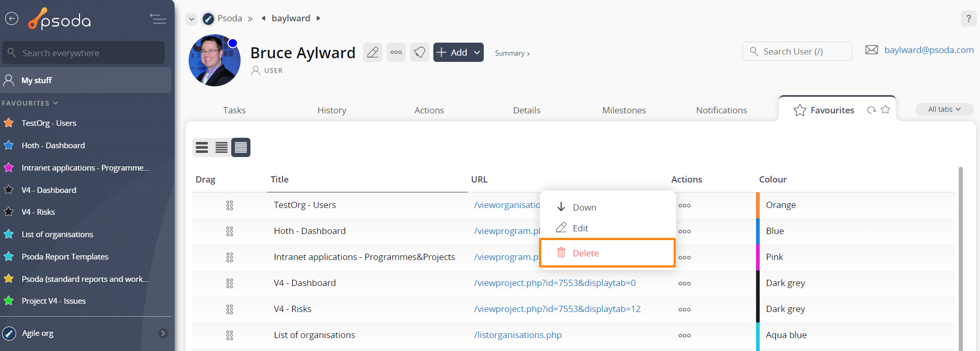
Task: Open actions menu for Hoth - Dashboard row
Action: coord(684,231)
